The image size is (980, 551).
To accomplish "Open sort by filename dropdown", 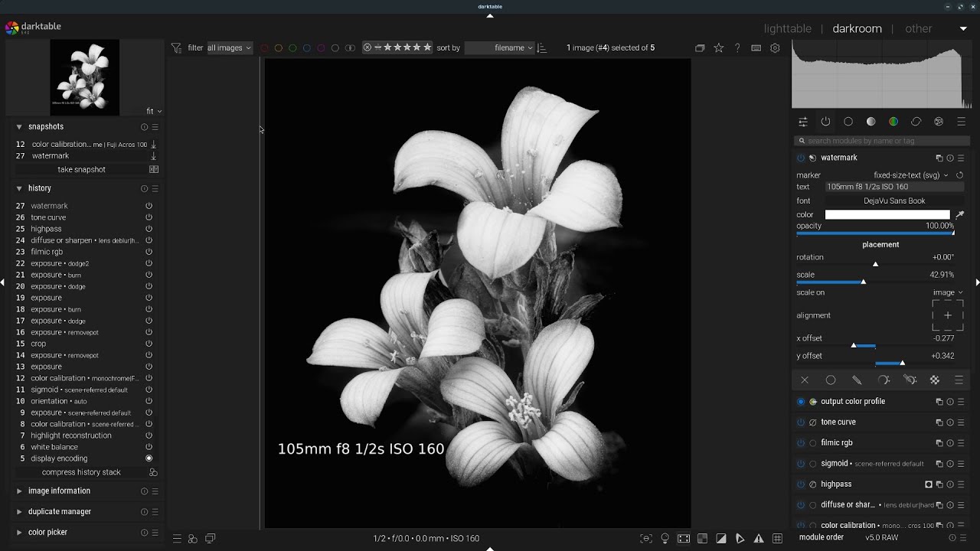I will (499, 48).
